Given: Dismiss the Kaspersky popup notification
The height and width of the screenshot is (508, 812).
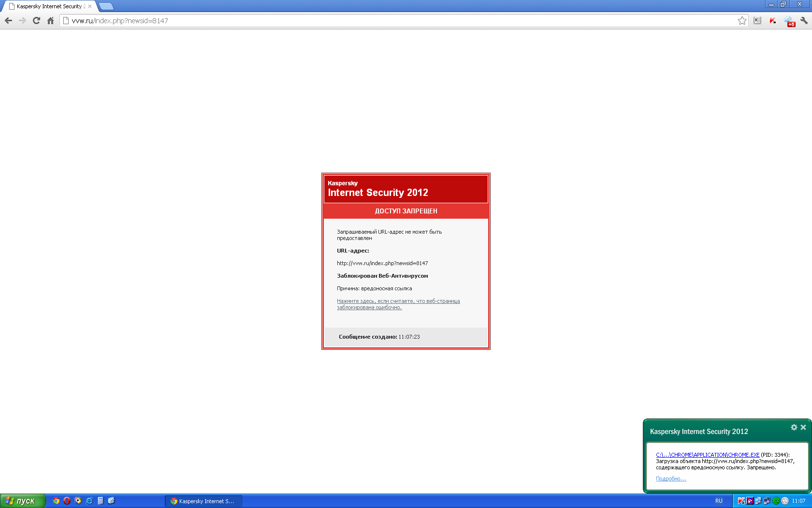Looking at the screenshot, I should (x=803, y=427).
